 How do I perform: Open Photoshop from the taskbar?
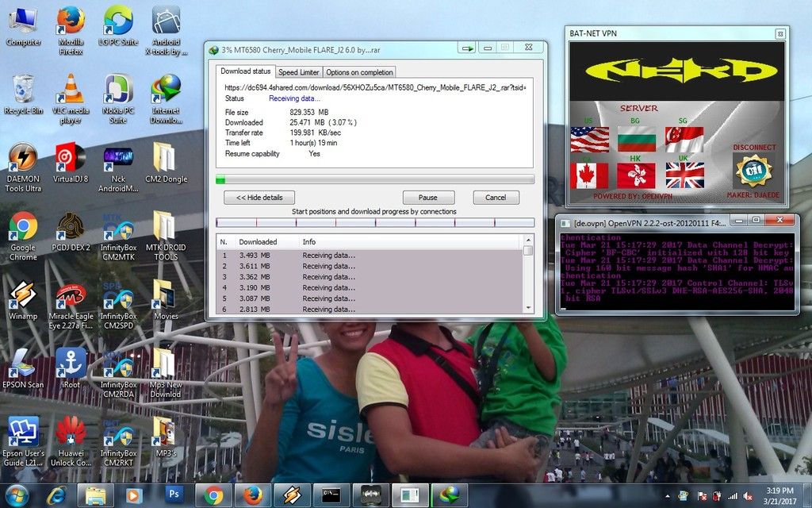tap(174, 495)
